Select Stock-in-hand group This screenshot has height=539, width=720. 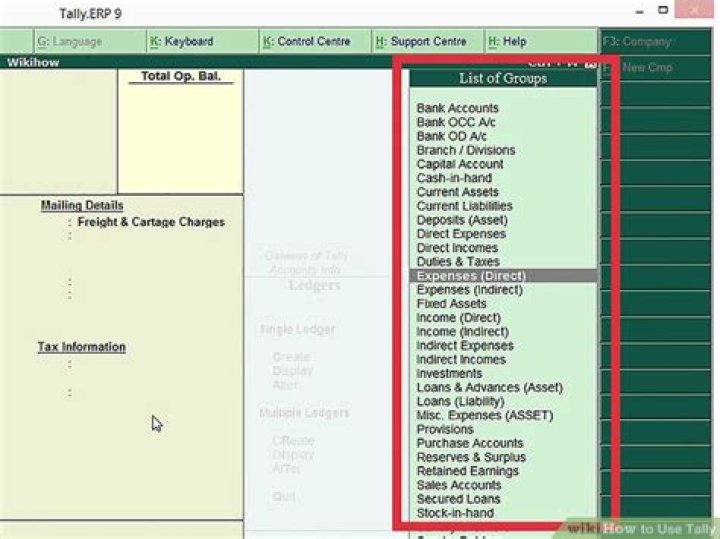click(x=455, y=513)
